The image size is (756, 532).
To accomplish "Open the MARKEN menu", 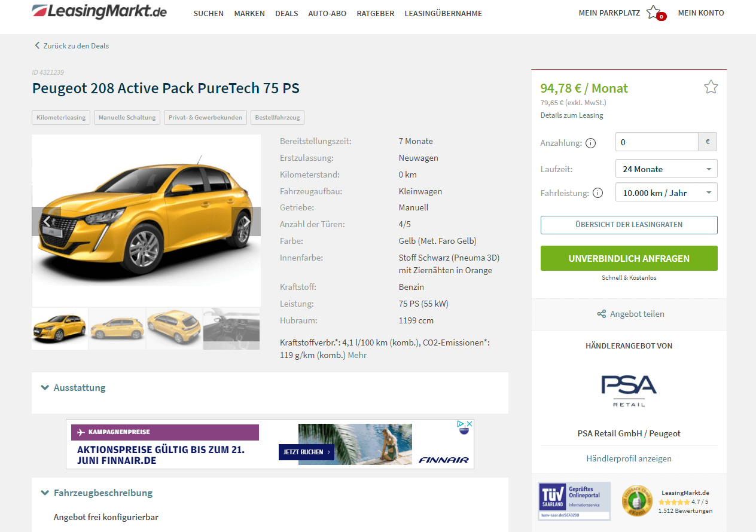I will pos(249,13).
